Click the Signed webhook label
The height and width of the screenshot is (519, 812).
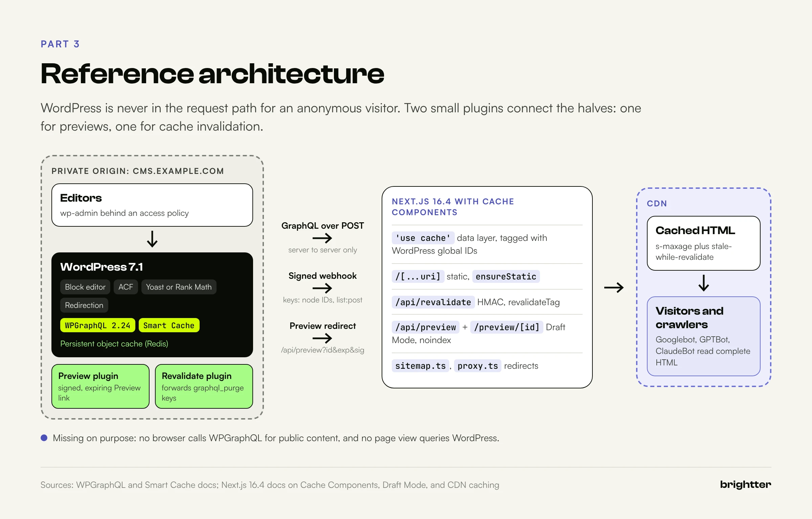(322, 276)
